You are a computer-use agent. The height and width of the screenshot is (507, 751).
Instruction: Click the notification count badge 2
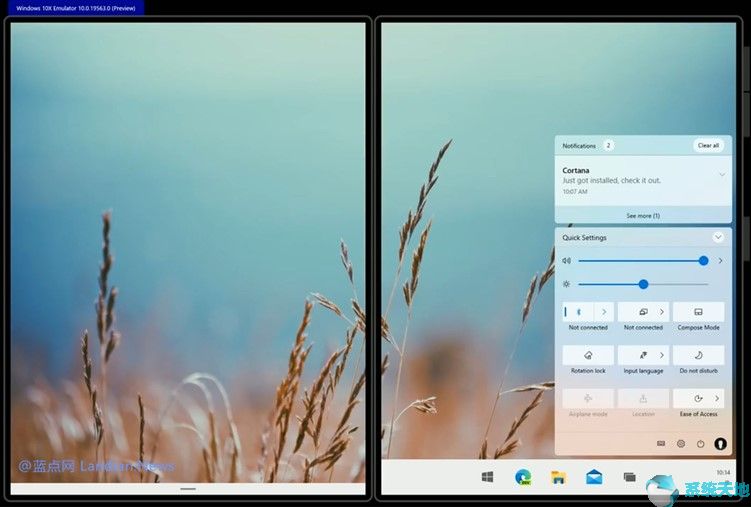pyautogui.click(x=608, y=146)
